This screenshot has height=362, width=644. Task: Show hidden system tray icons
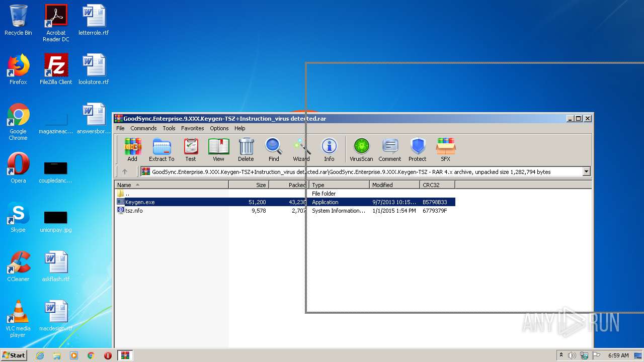point(561,355)
